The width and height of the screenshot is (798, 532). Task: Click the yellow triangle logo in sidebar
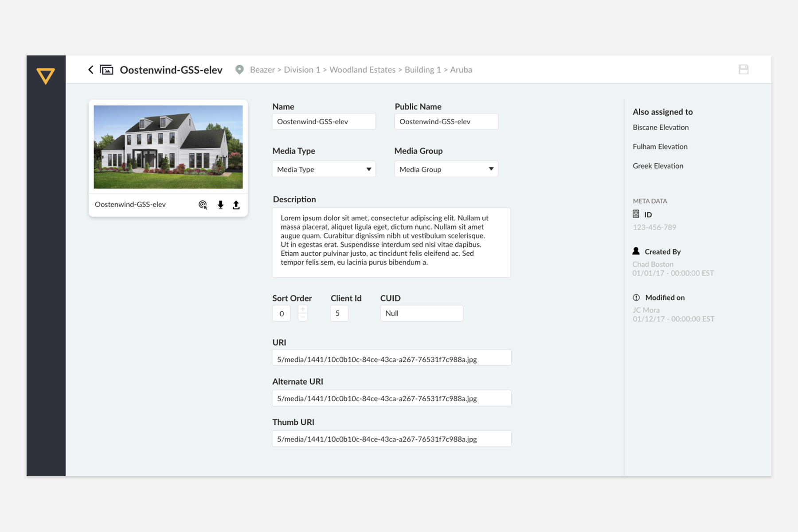pyautogui.click(x=46, y=76)
